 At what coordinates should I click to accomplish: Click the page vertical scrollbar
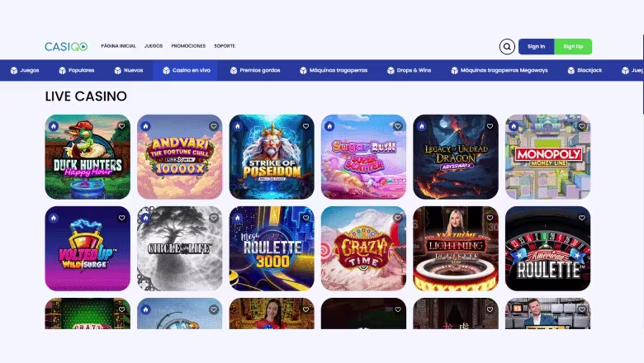tap(642, 73)
